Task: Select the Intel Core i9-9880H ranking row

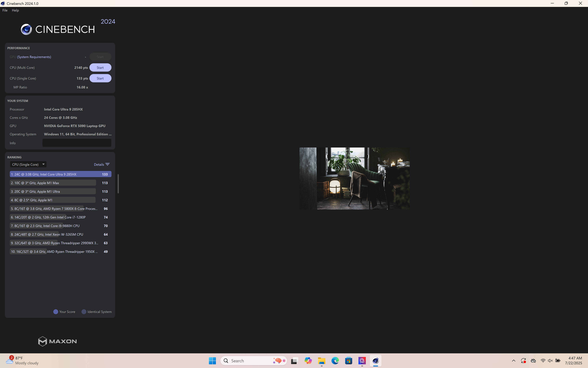Action: click(x=60, y=226)
